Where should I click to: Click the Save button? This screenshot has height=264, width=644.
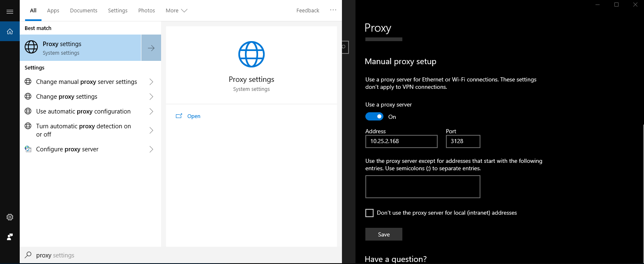click(383, 234)
